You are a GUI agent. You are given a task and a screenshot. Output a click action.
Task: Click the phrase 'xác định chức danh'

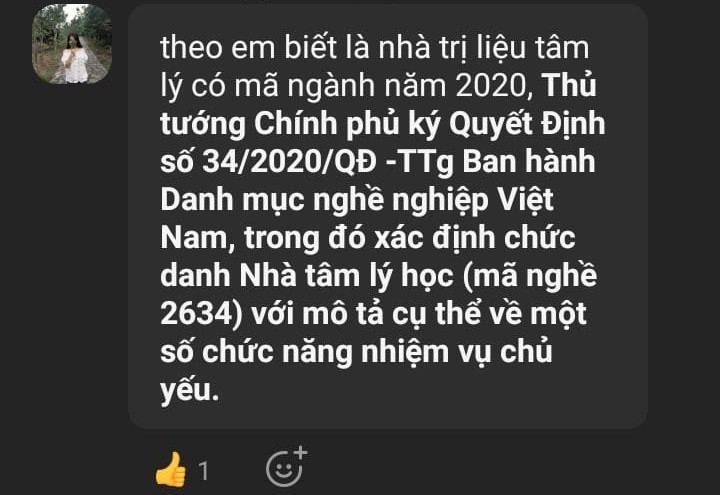point(368,257)
